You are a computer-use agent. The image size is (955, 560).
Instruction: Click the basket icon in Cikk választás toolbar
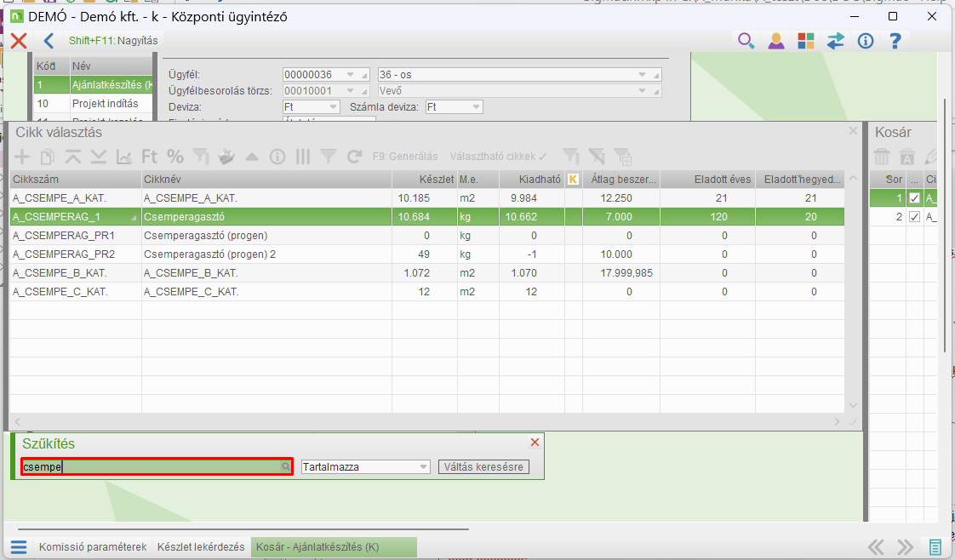point(226,157)
